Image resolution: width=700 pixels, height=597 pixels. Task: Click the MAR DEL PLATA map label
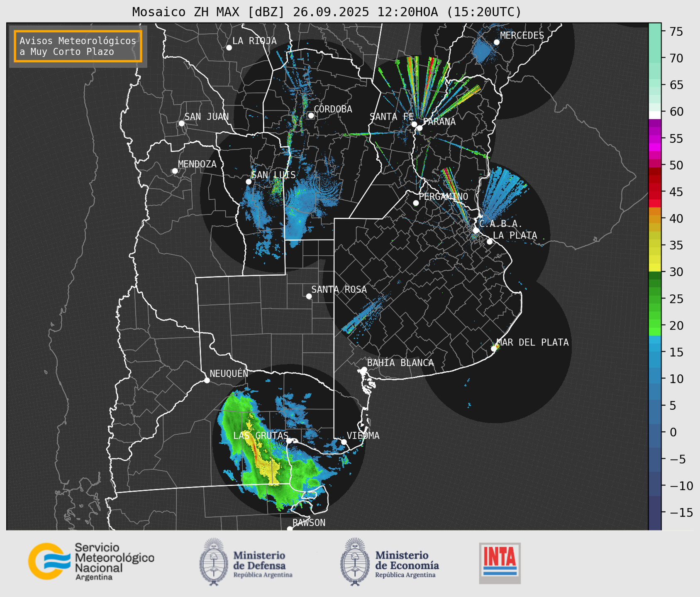coord(533,343)
